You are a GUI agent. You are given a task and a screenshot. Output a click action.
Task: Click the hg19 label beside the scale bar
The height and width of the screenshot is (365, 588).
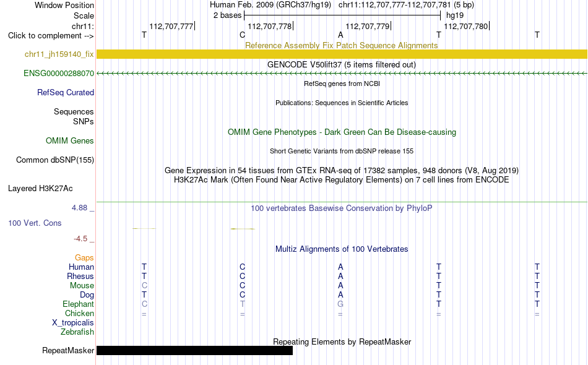[455, 15]
